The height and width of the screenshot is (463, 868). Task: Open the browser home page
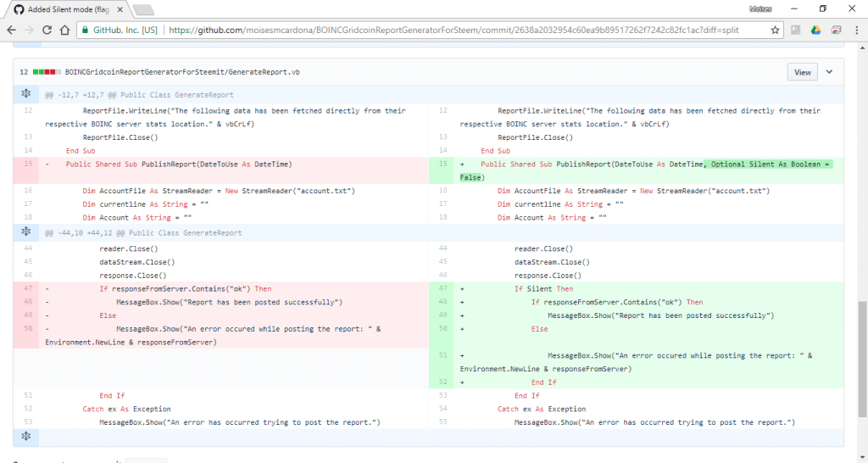[64, 30]
